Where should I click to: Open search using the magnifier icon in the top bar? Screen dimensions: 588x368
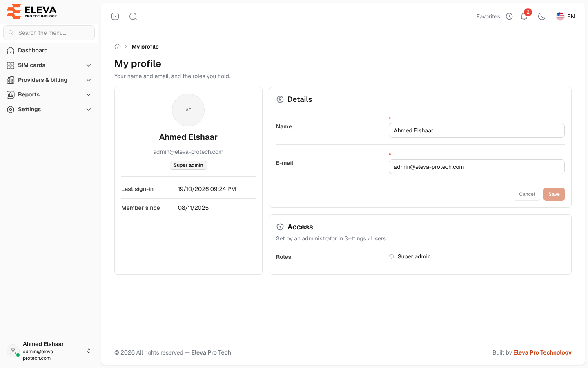(133, 16)
